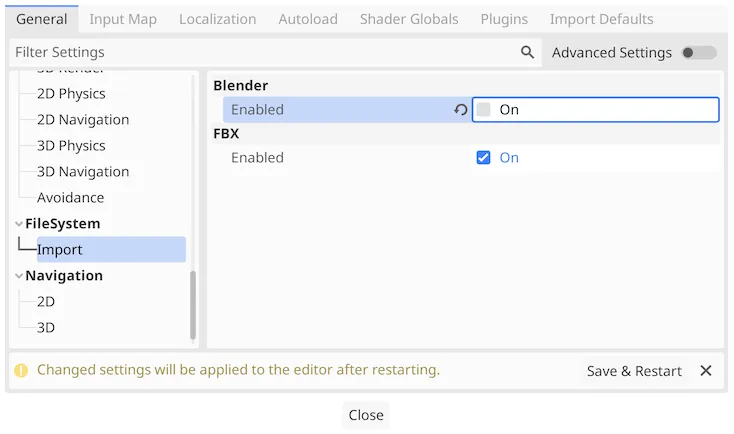Toggle Advanced Settings switch

click(699, 52)
